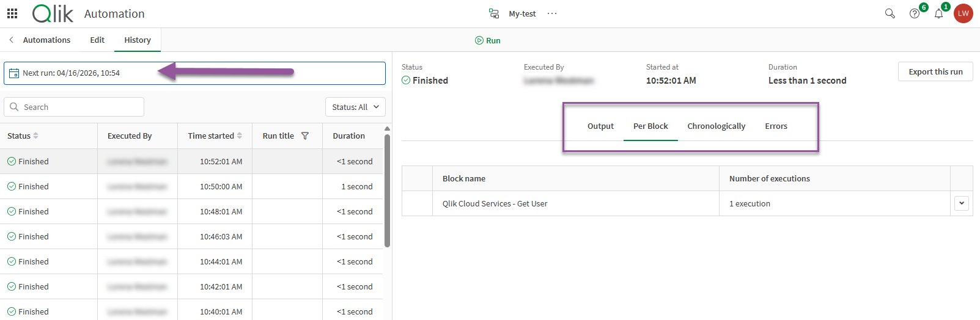The image size is (980, 320).
Task: Select the run started at 10:42:01 AM
Action: [191, 286]
